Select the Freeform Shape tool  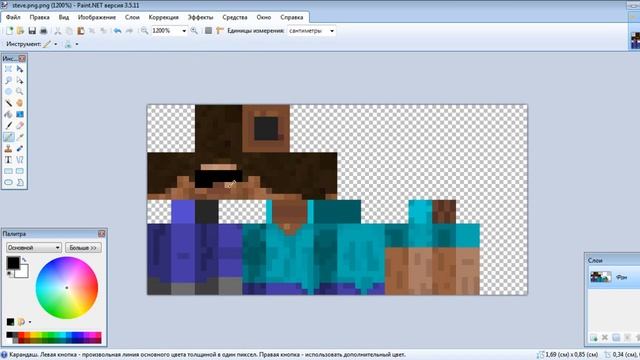tap(20, 182)
